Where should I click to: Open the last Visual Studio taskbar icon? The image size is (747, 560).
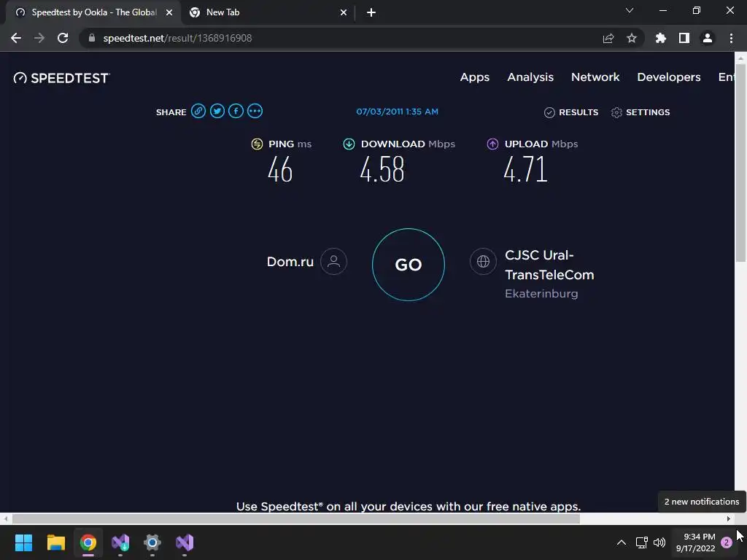(x=185, y=542)
